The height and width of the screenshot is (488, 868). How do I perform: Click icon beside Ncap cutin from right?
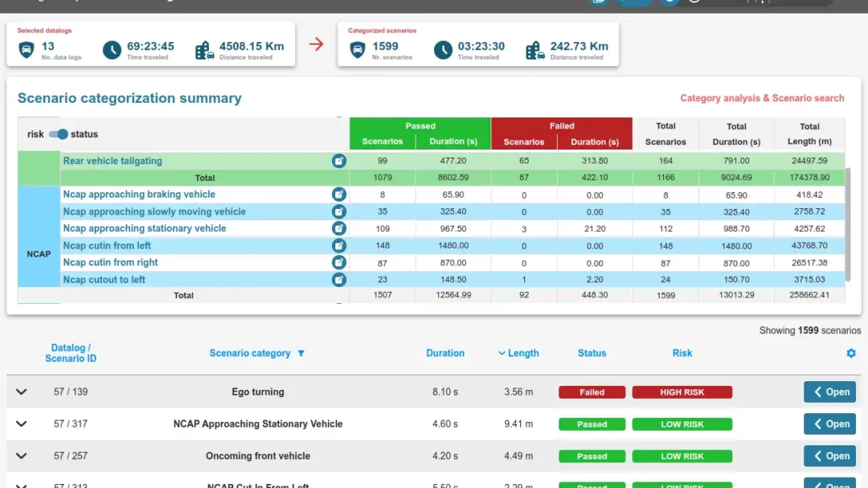[339, 263]
